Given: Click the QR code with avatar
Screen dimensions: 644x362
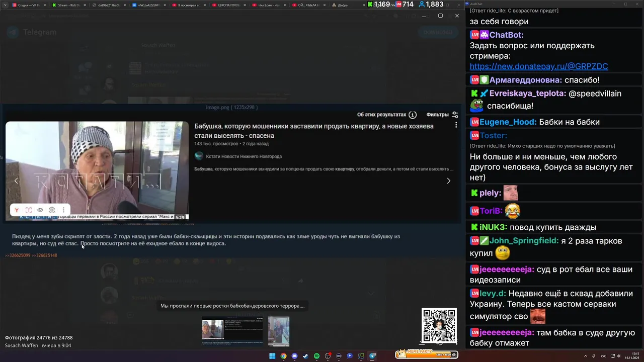Looking at the screenshot, I should click(x=439, y=326).
